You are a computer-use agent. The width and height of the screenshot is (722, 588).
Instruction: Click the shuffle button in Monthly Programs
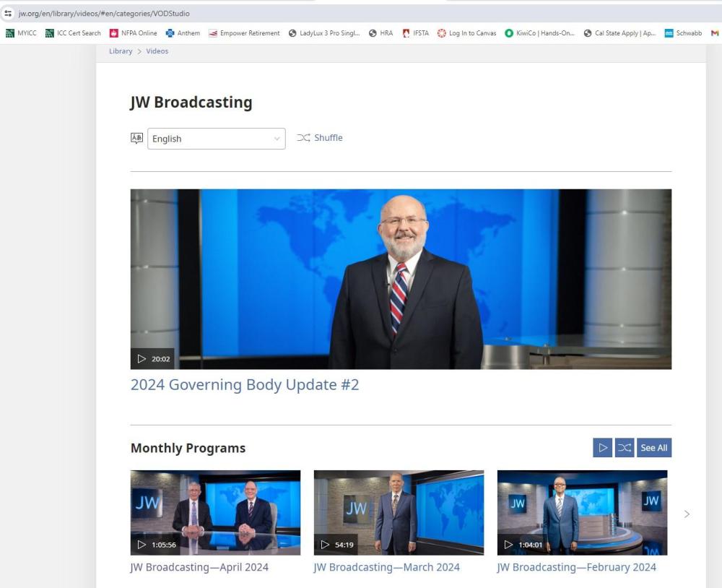pos(625,448)
